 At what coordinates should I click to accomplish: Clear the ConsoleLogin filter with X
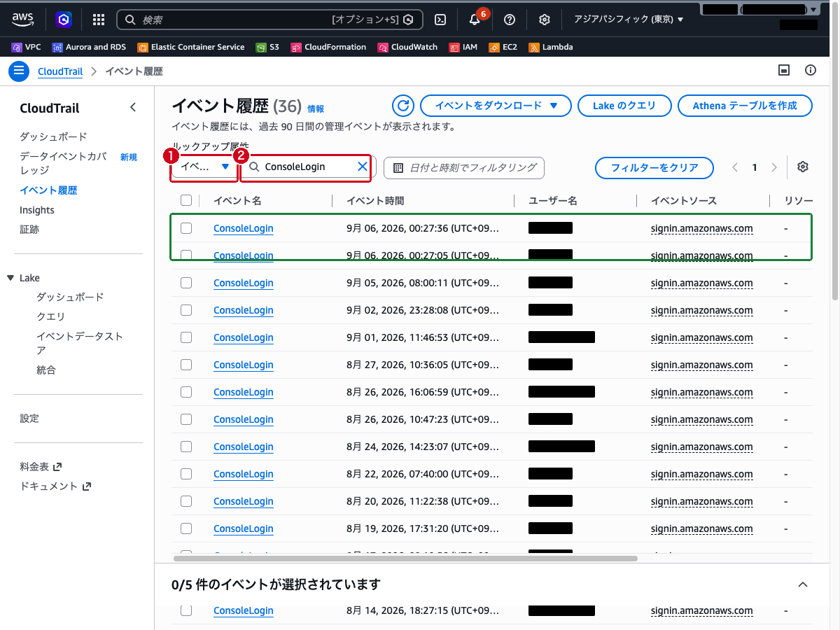pos(363,167)
